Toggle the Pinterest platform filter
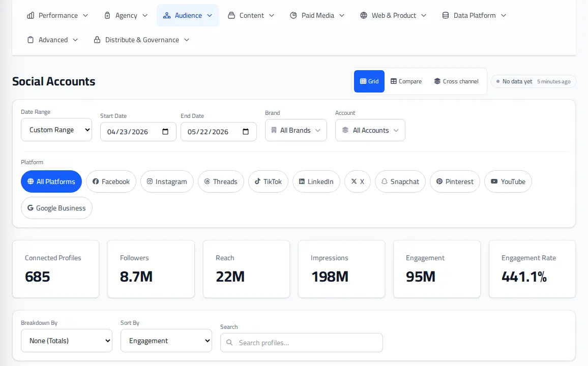This screenshot has width=588, height=366. coord(455,181)
